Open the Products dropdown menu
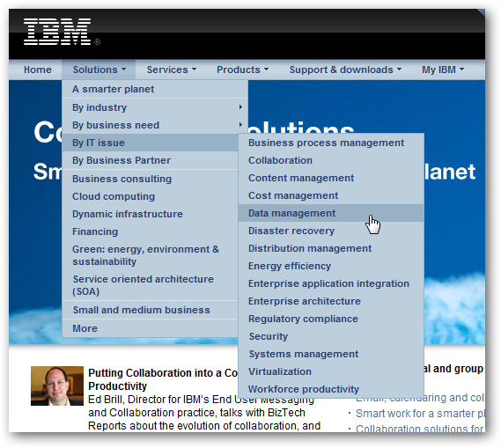This screenshot has width=501, height=448. [x=242, y=70]
